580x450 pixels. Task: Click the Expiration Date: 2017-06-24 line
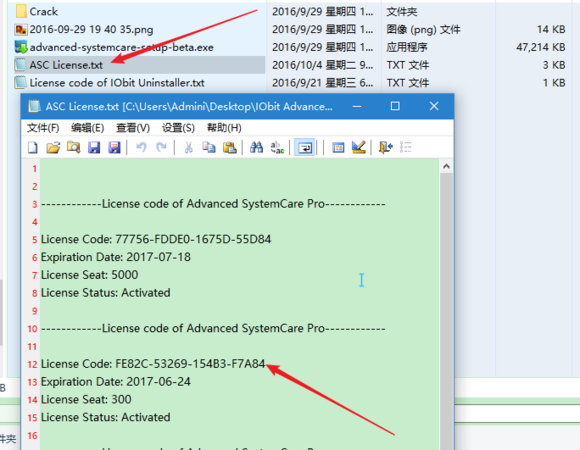pos(116,382)
